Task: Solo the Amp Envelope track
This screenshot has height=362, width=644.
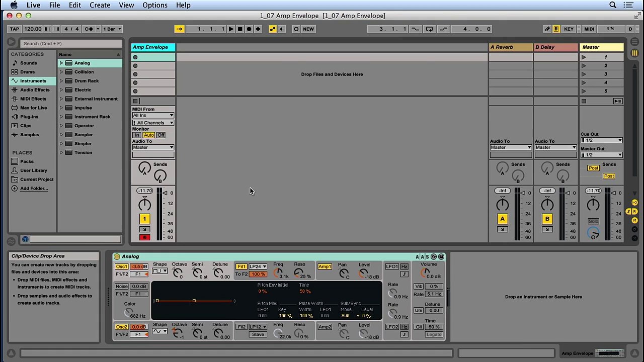Action: coord(144,230)
